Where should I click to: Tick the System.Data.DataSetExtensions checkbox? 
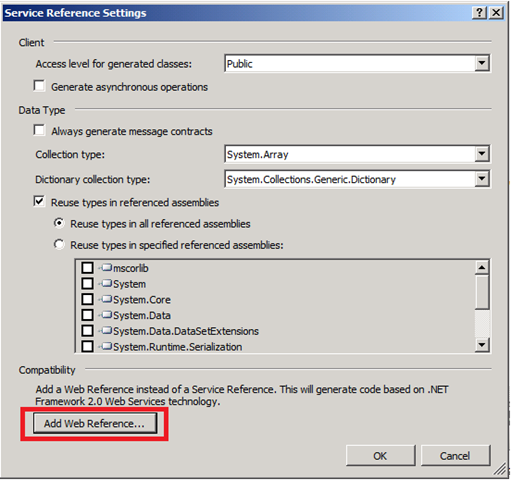[87, 331]
